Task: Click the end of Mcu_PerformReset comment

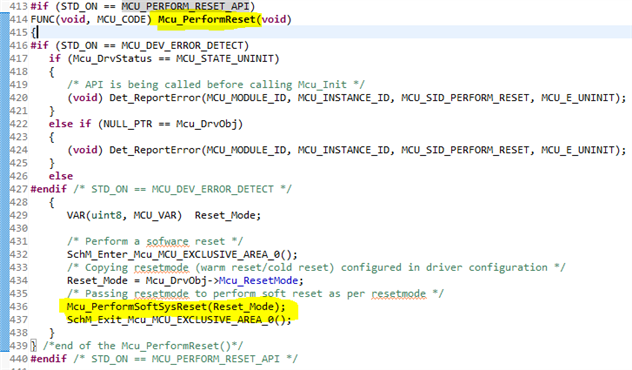Action: [x=143, y=346]
